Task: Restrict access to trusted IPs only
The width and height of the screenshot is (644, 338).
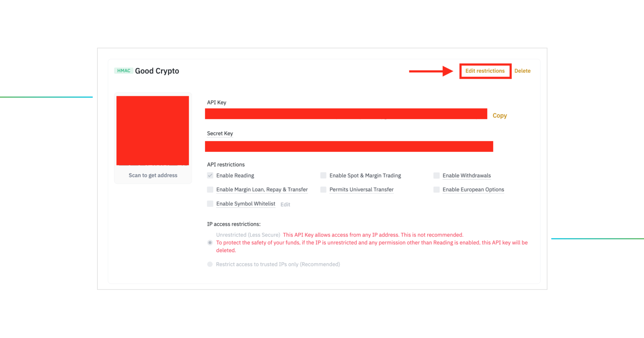Action: click(x=210, y=264)
